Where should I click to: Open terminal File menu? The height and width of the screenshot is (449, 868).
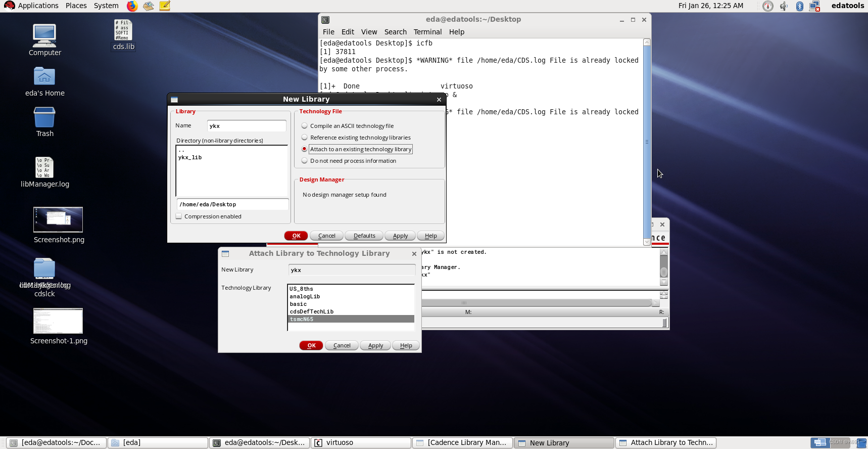click(x=328, y=32)
